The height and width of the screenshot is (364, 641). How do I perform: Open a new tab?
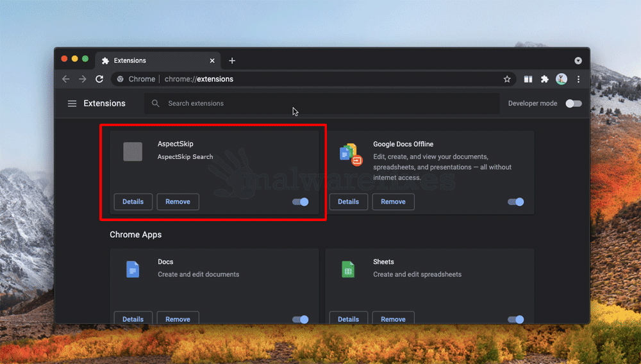232,60
